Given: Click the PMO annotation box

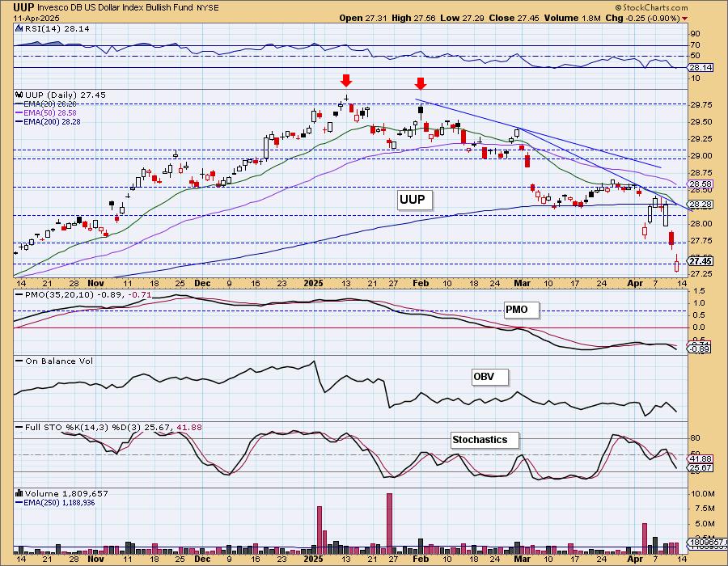Looking at the screenshot, I should 522,310.
